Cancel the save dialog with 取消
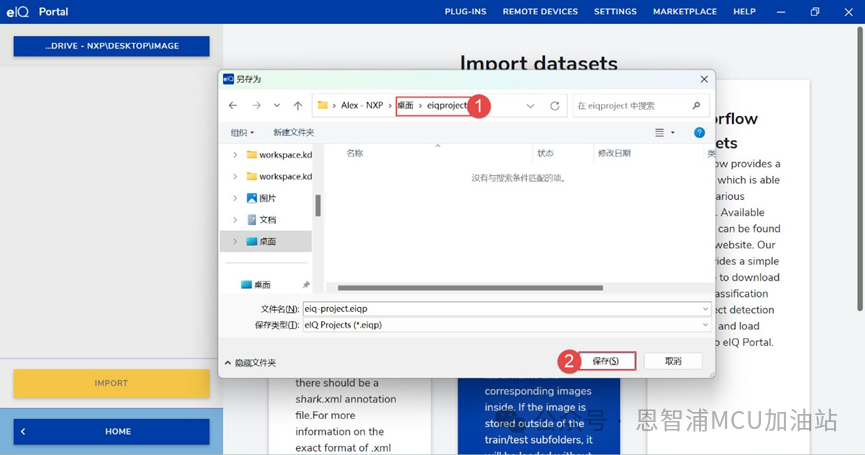This screenshot has width=865, height=455. pyautogui.click(x=673, y=361)
